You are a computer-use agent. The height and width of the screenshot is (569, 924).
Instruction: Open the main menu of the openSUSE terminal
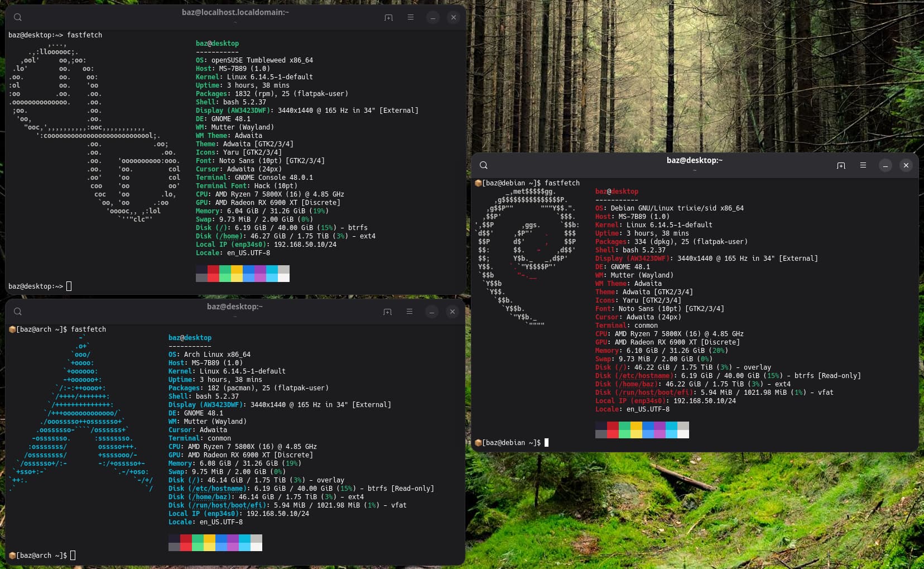pos(411,17)
